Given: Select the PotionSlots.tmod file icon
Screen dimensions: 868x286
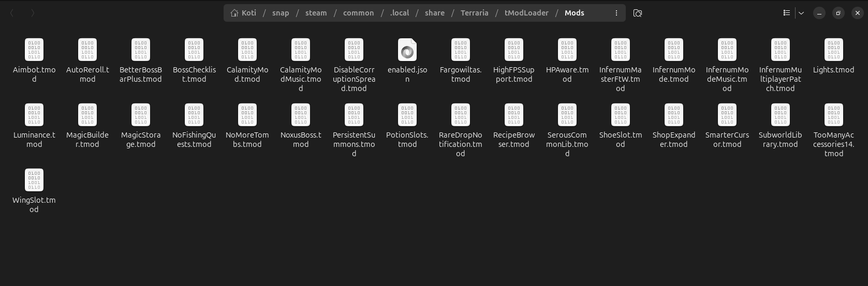Looking at the screenshot, I should pyautogui.click(x=407, y=115).
